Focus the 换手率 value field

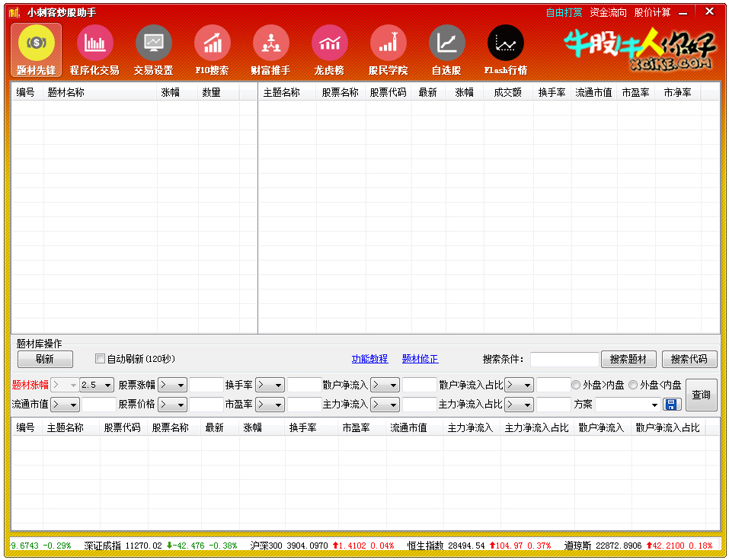pyautogui.click(x=305, y=385)
